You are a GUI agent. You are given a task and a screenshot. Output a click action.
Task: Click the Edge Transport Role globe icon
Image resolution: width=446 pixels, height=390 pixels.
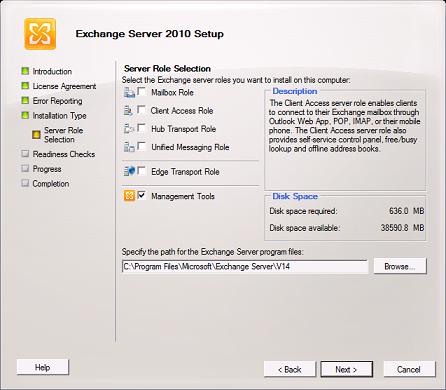[129, 171]
